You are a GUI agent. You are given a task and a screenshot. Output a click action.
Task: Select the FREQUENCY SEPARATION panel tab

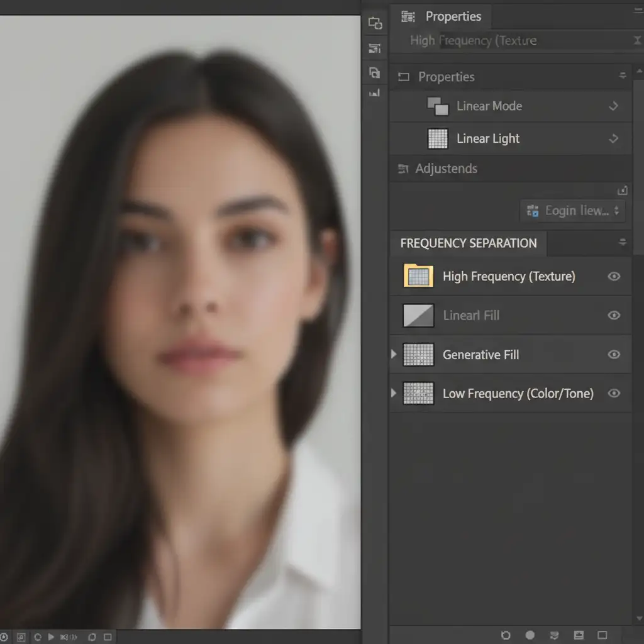point(469,243)
